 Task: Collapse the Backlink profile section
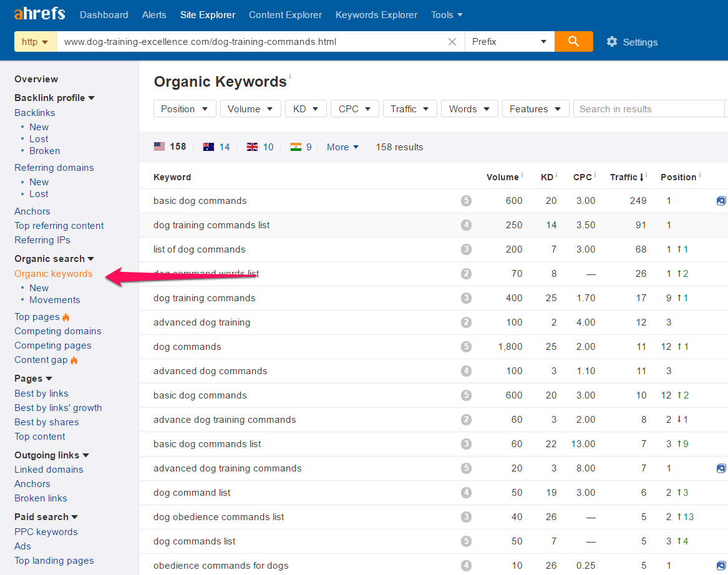(54, 98)
